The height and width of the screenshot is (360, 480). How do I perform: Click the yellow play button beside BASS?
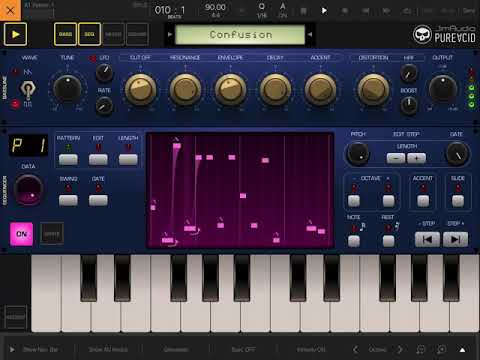(15, 34)
